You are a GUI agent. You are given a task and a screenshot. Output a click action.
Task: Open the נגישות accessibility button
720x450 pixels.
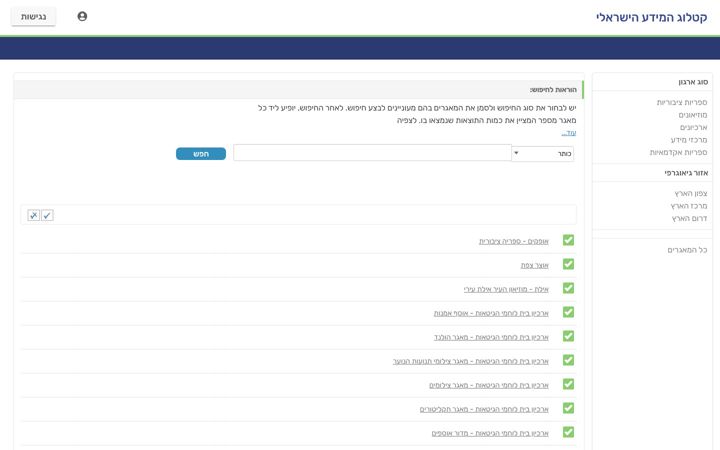[34, 17]
